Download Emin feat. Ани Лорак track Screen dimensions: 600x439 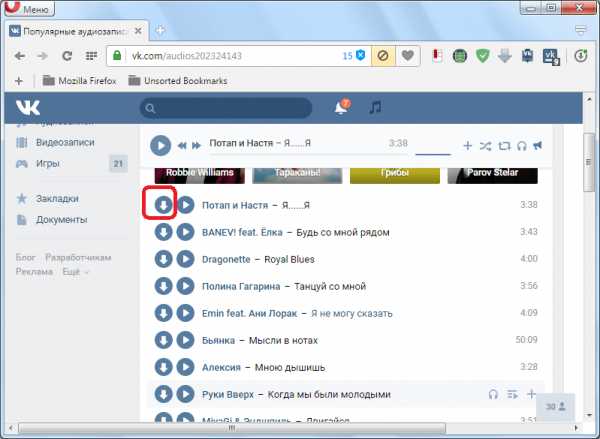coord(163,313)
